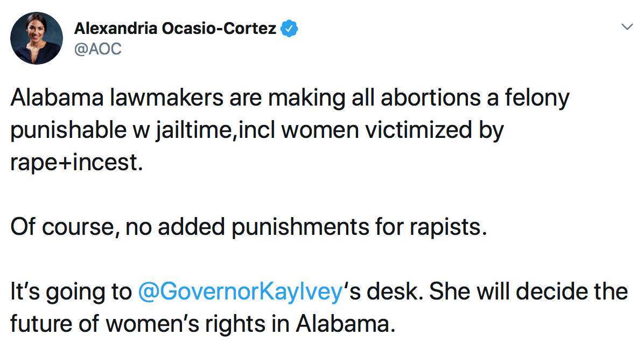Click the surname 'Ocasio-Cortez' in the header
Image resolution: width=644 pixels, height=362 pixels.
pos(219,29)
